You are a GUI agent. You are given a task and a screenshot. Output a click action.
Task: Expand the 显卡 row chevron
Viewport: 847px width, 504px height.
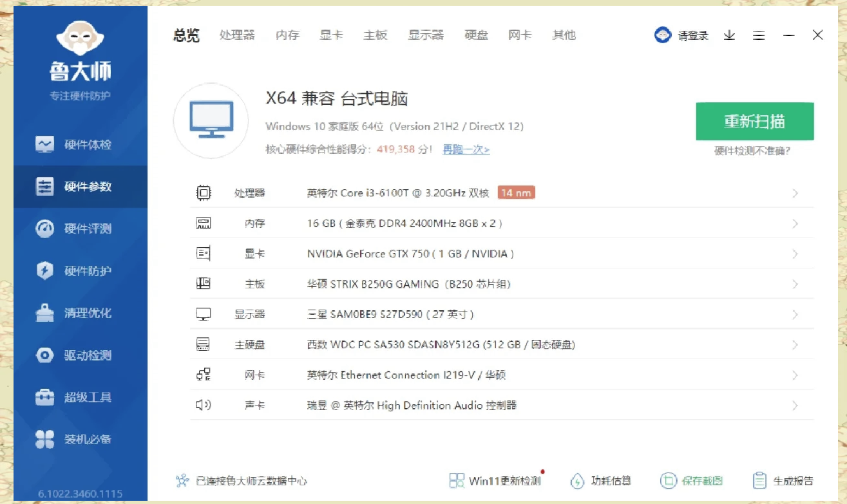(795, 254)
